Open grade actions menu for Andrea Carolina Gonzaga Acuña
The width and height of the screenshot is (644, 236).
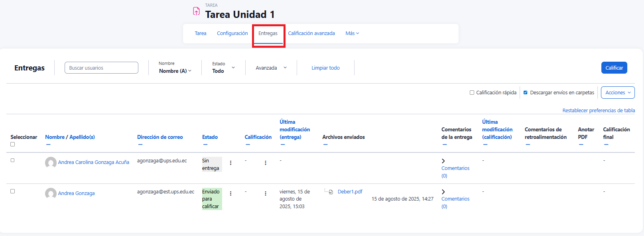[266, 163]
